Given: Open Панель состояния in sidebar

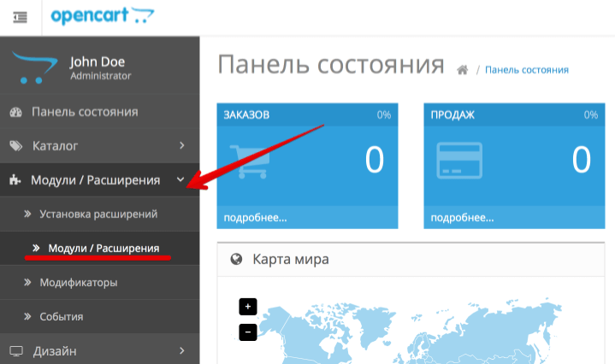Looking at the screenshot, I should (99, 112).
